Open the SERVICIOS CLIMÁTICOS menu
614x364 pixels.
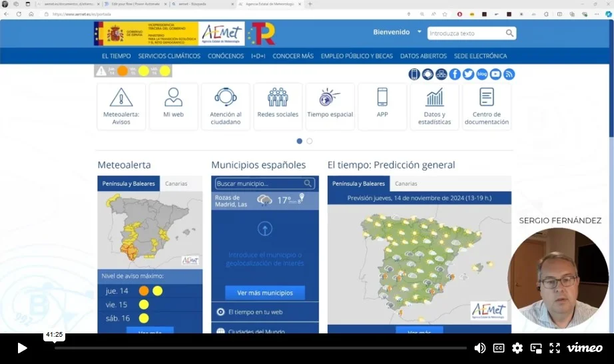click(169, 56)
